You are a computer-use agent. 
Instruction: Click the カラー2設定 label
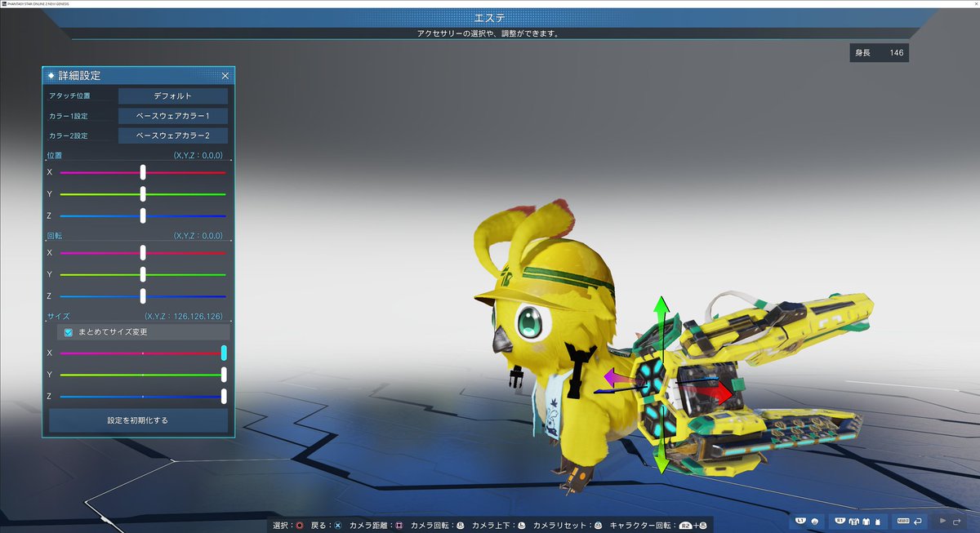pyautogui.click(x=69, y=135)
